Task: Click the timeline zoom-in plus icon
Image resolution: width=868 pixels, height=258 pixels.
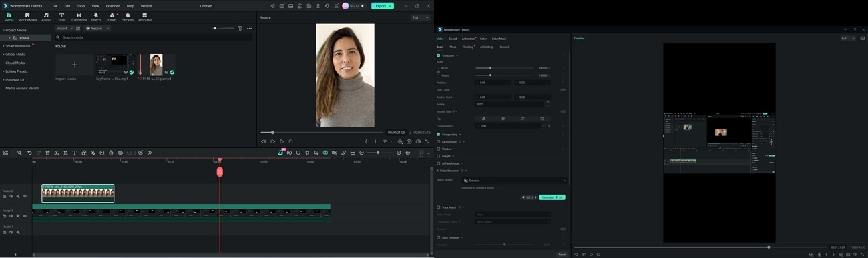Action: point(399,153)
